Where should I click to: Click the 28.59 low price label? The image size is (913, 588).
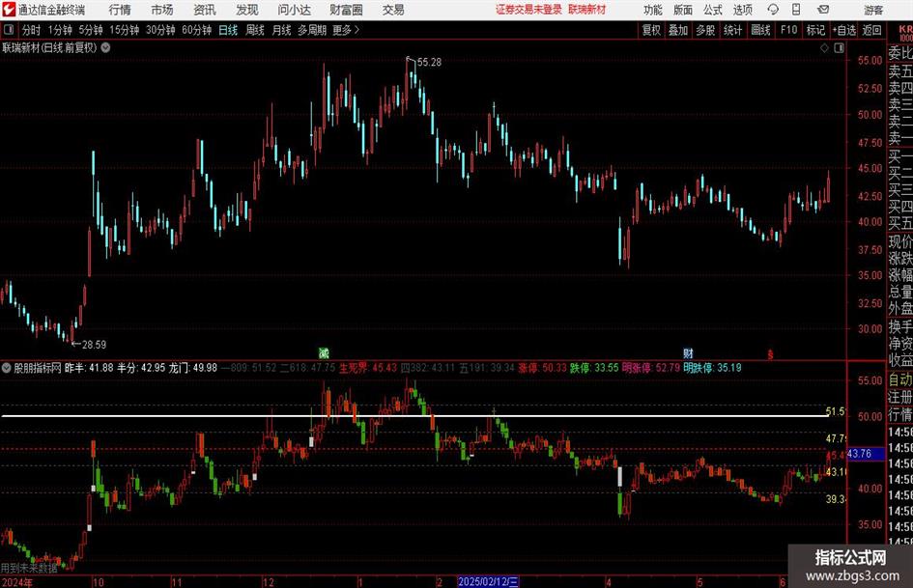[94, 345]
